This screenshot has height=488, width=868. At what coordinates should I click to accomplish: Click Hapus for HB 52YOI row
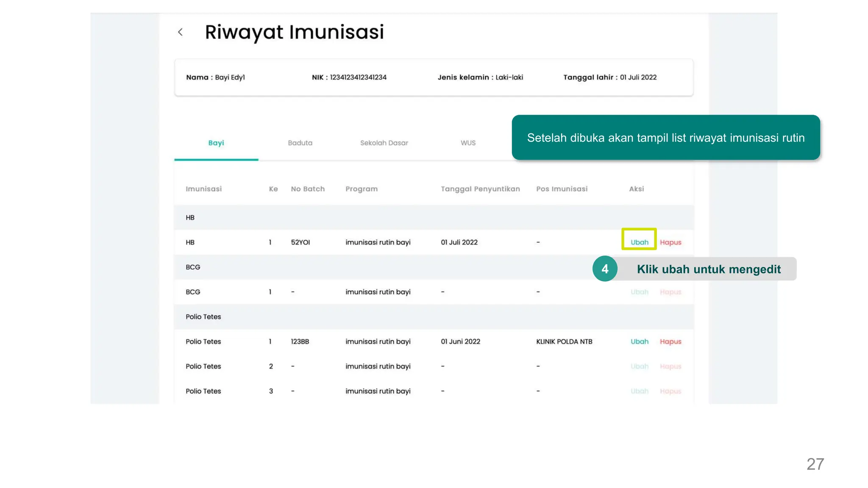click(670, 242)
